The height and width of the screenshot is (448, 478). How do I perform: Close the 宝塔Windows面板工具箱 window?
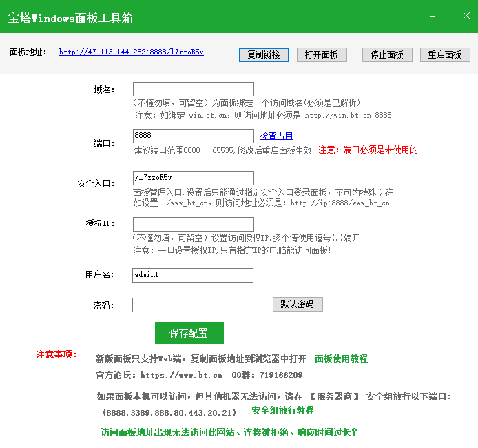(x=466, y=16)
